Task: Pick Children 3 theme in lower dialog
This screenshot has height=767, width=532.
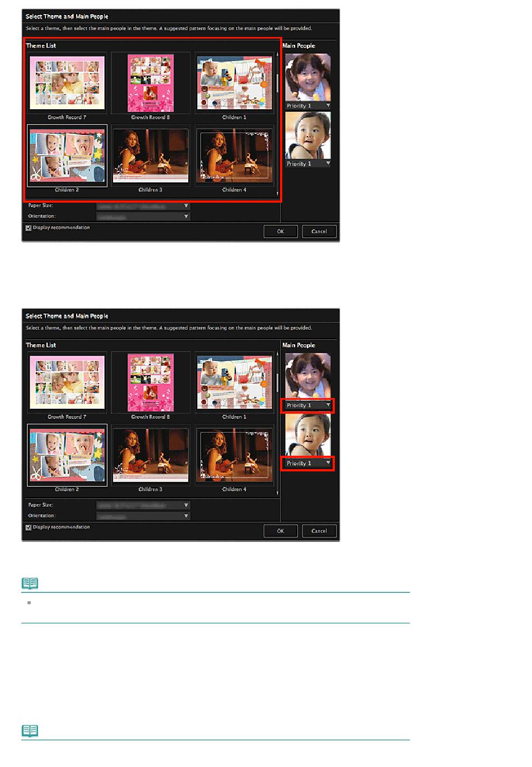Action: point(150,456)
